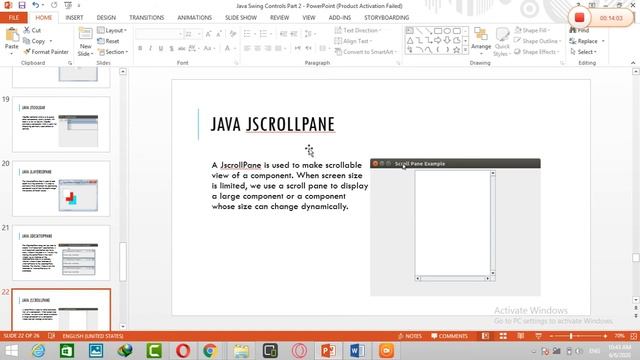Screen dimensions: 640x360
Task: Switch to Reading view icon
Action: (520, 336)
